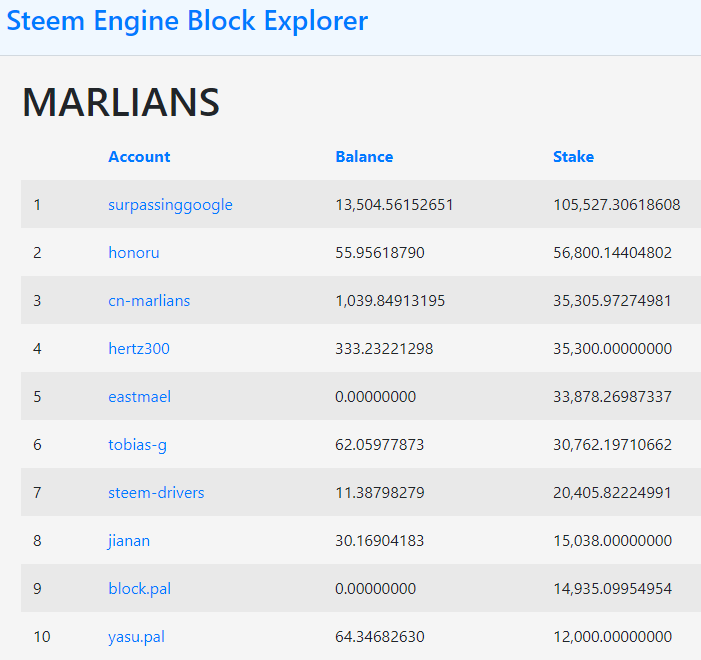Select stake value 14,935.09954954
Screen dimensions: 701x660
click(612, 588)
